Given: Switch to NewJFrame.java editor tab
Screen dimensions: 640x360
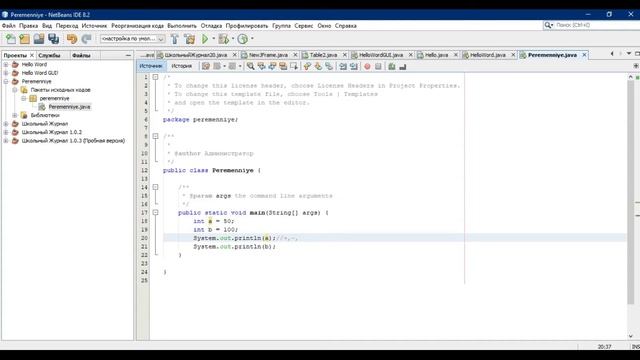Looking at the screenshot, I should point(269,55).
